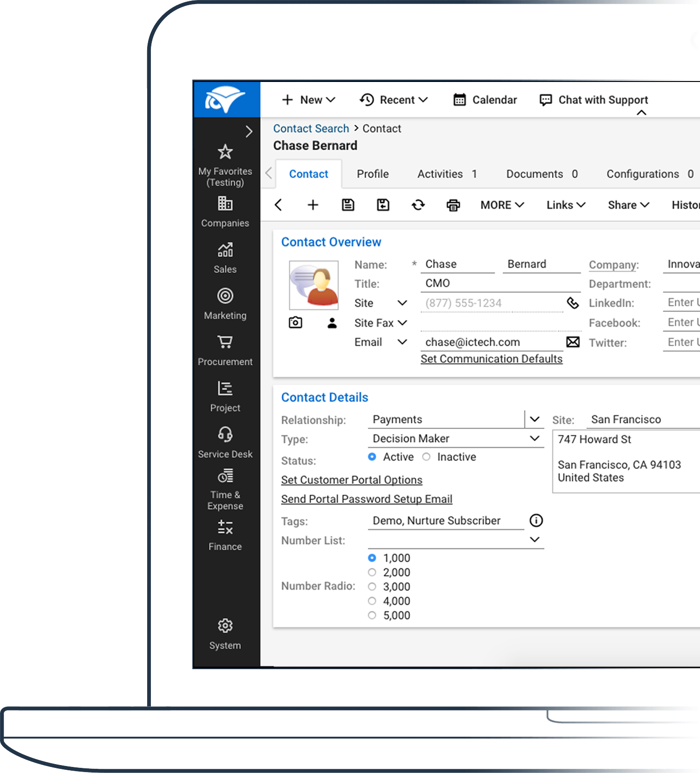
Task: Collapse the top bar with the up chevron
Action: pos(641,113)
